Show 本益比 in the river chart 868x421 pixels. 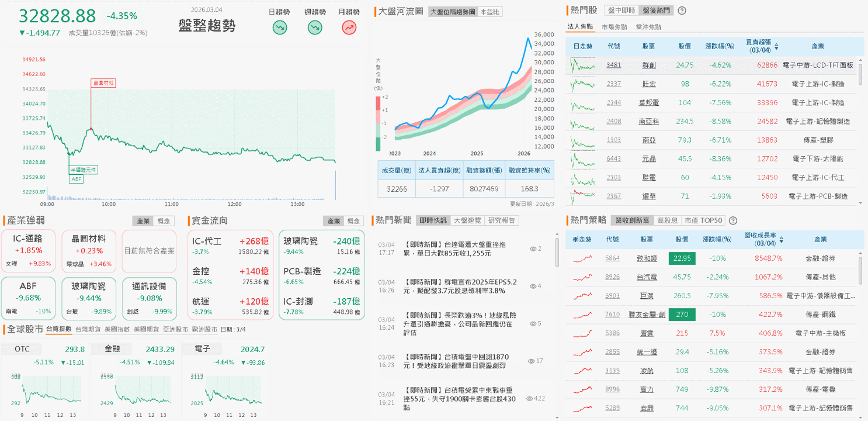tap(489, 12)
